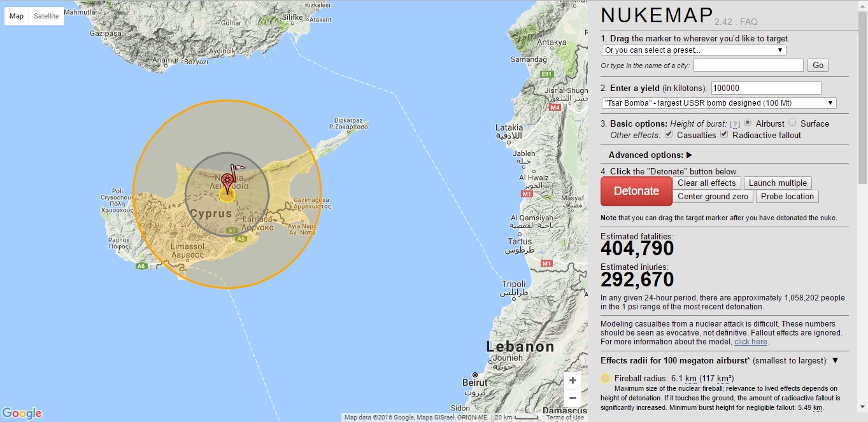Switch to Map view tab
This screenshot has width=868, height=422.
coord(17,17)
